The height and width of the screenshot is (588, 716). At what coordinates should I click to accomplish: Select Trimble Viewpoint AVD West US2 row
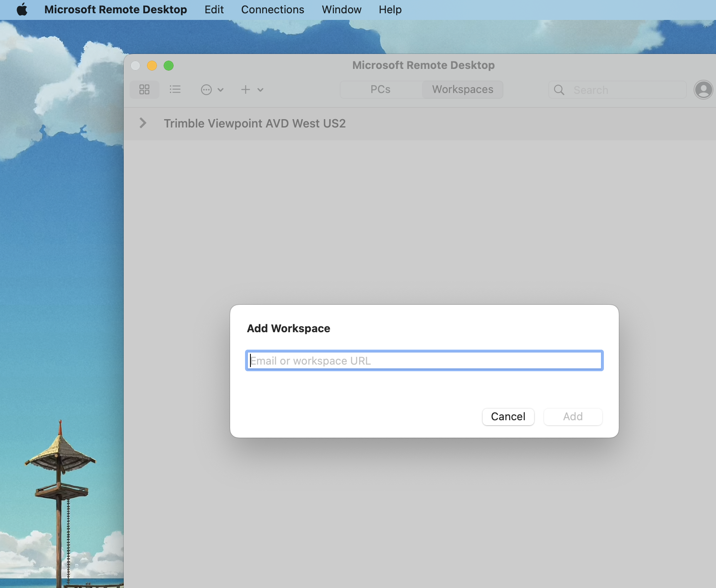(420, 123)
